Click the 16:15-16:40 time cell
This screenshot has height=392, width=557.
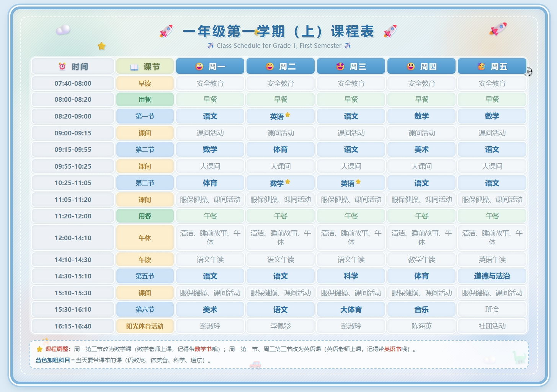point(73,326)
